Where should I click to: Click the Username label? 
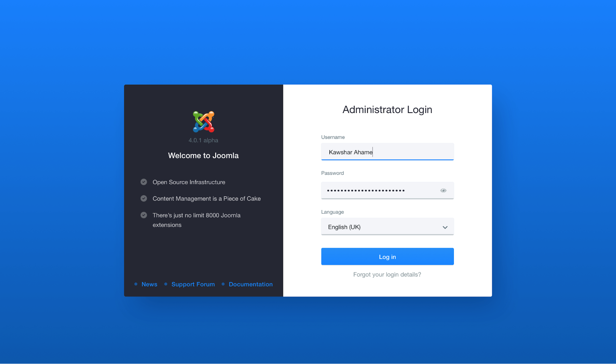click(333, 137)
